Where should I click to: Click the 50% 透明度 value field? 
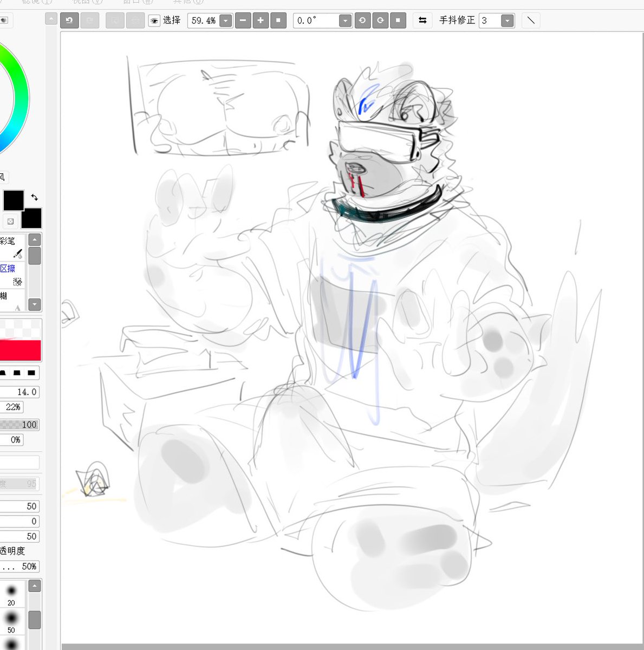point(20,567)
